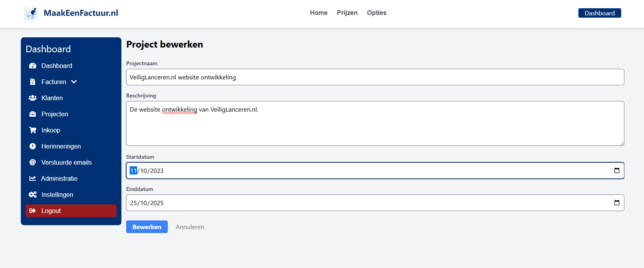The image size is (644, 268).
Task: Click the MaakEenFactuur.nl logo icon
Action: 31,12
